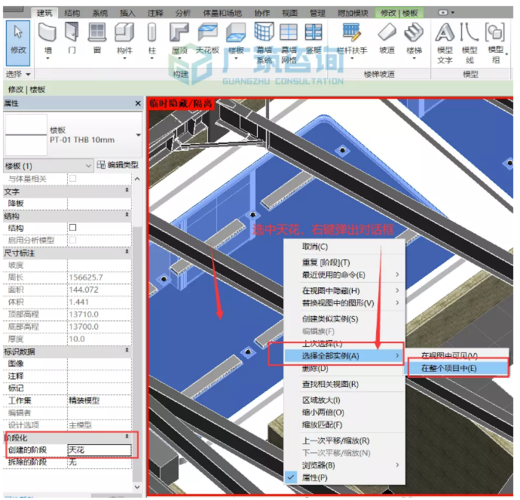Choose 在视图中可见(V) submenu item
This screenshot has width=520, height=500.
458,355
